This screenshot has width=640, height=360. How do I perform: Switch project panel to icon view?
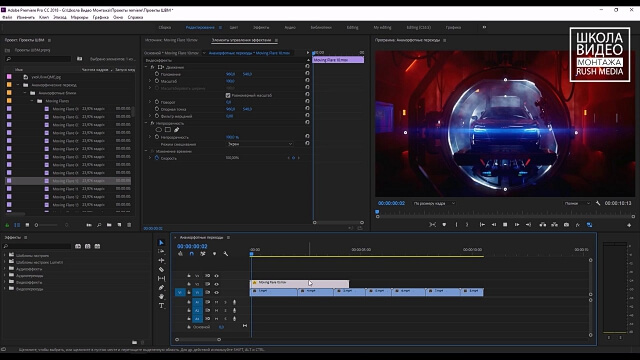(x=27, y=225)
